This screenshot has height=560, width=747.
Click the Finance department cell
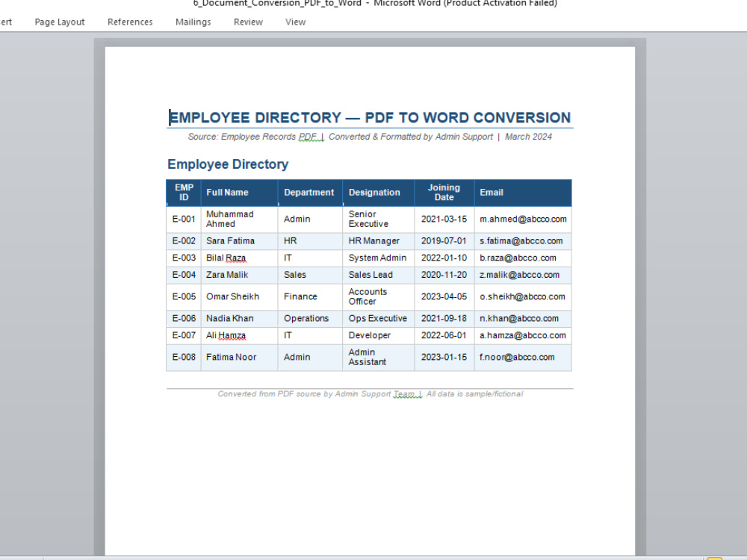point(310,296)
